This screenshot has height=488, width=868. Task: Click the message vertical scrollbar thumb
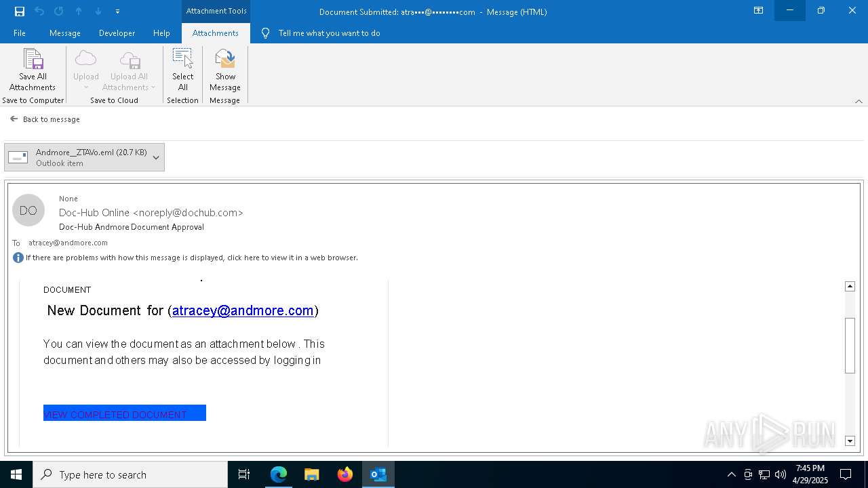[850, 345]
